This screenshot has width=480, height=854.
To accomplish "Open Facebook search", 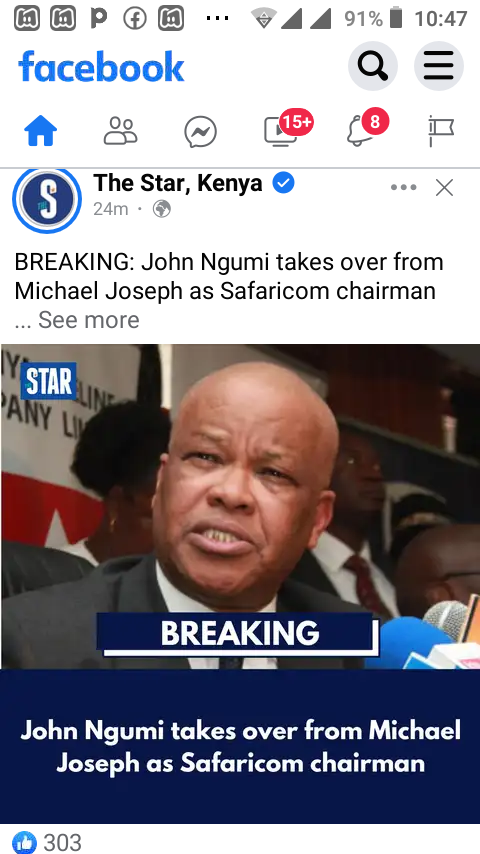I will pos(373,66).
